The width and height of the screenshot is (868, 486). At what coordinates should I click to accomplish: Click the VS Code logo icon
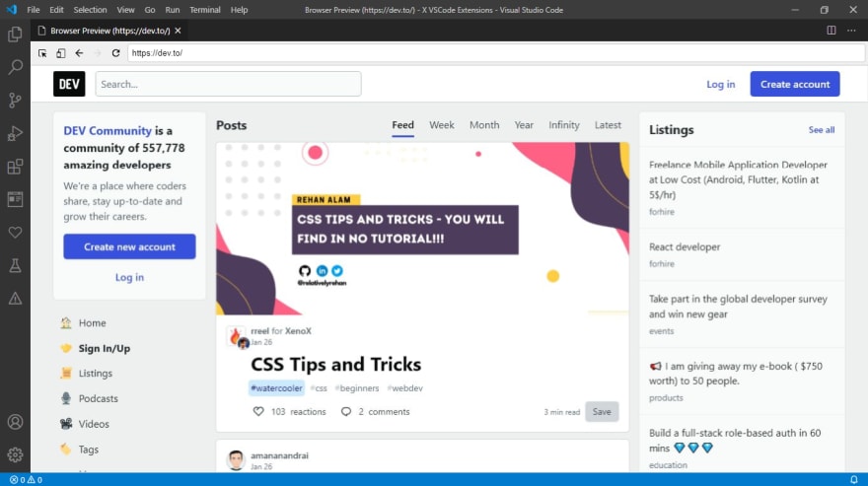coord(12,10)
